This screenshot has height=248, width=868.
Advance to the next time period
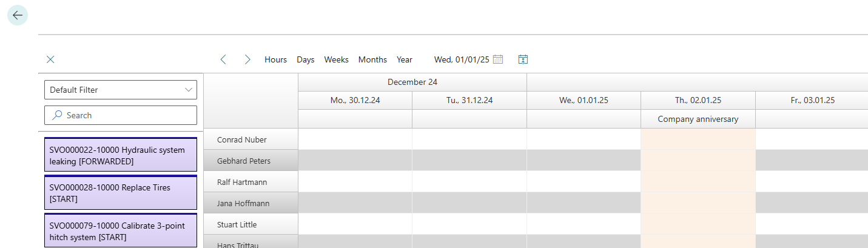click(x=247, y=59)
